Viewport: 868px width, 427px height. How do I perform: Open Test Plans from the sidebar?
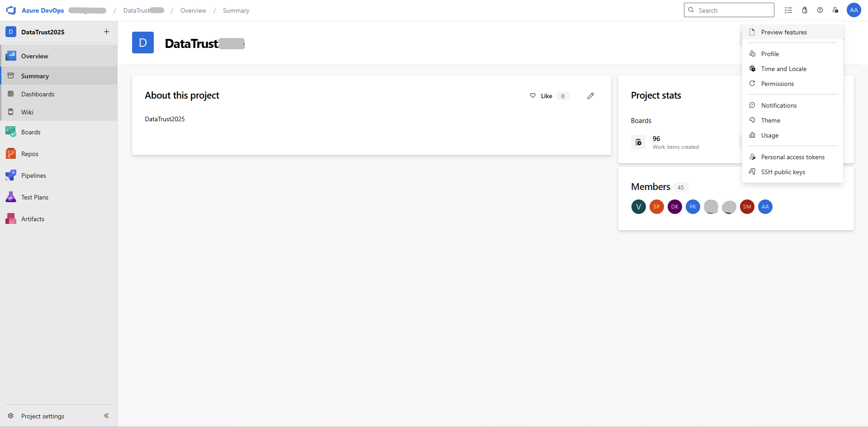(59, 197)
